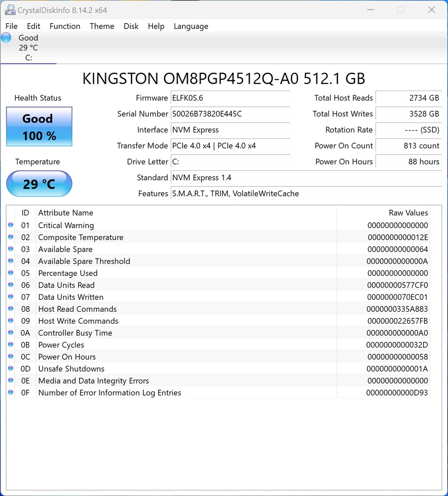Click Rotation Rate value ---- (SSD)
This screenshot has width=448, height=496.
409,130
